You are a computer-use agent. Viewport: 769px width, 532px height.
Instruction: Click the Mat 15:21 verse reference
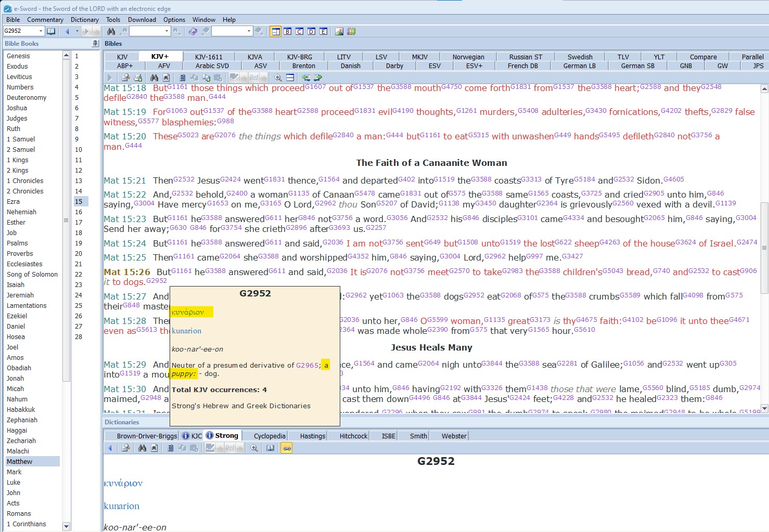point(125,180)
